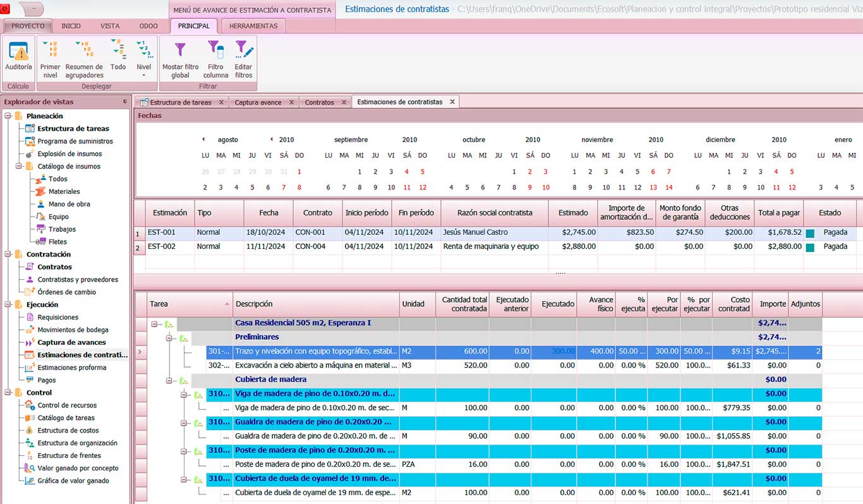Image resolution: width=863 pixels, height=504 pixels.
Task: Select Equipo in insumos catalog
Action: coord(59,217)
